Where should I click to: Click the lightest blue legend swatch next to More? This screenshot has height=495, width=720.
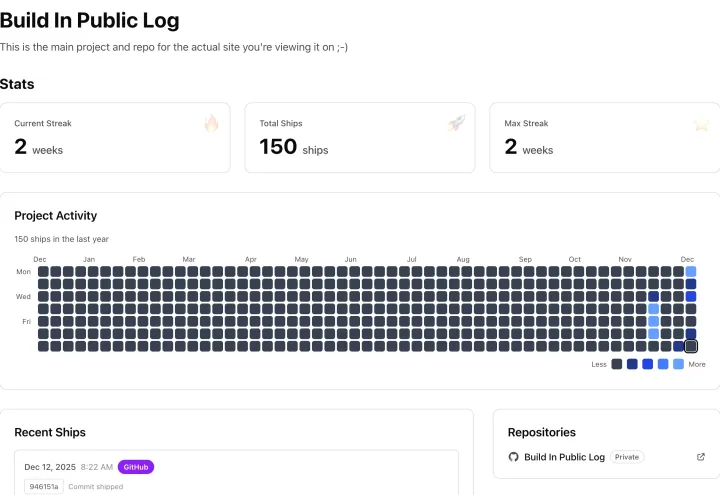678,364
